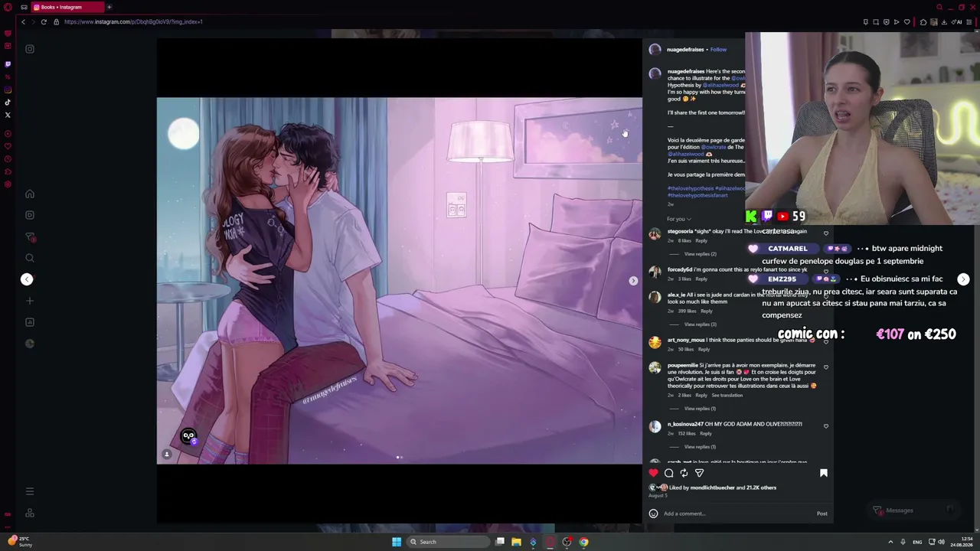Open TikTok in the Opera sidebar
The image size is (980, 551).
(x=8, y=103)
